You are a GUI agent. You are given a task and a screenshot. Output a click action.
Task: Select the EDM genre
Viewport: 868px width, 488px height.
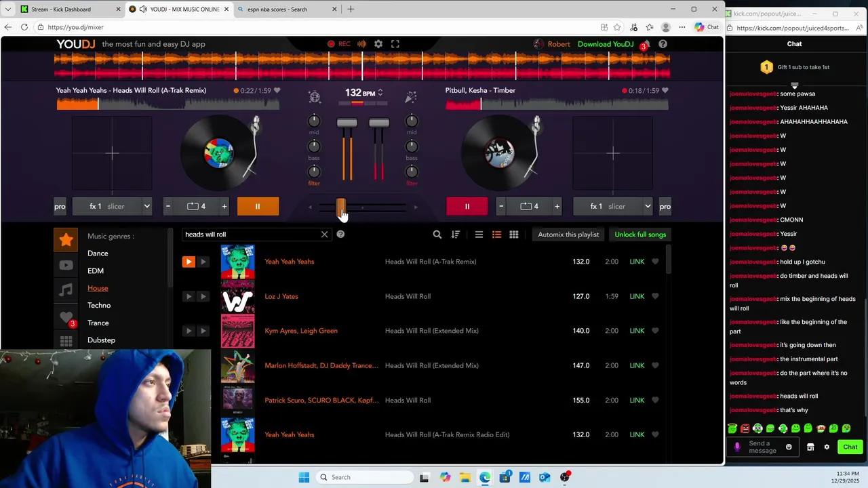point(96,270)
